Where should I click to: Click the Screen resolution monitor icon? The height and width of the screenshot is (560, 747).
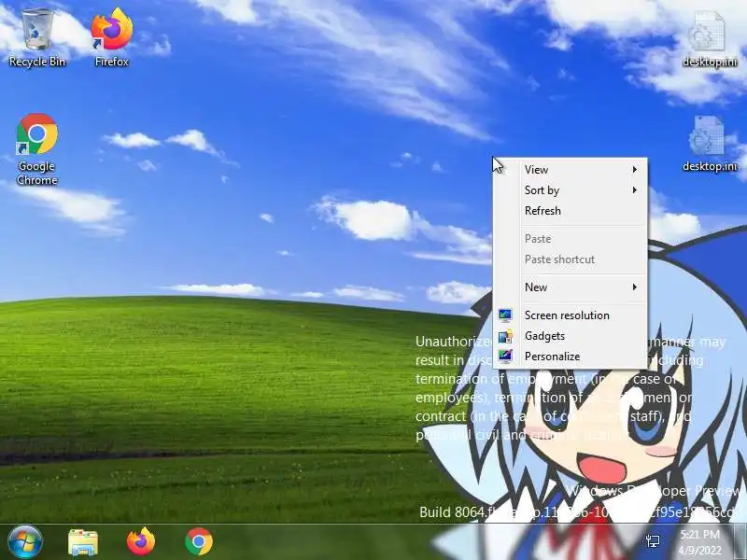click(x=505, y=315)
